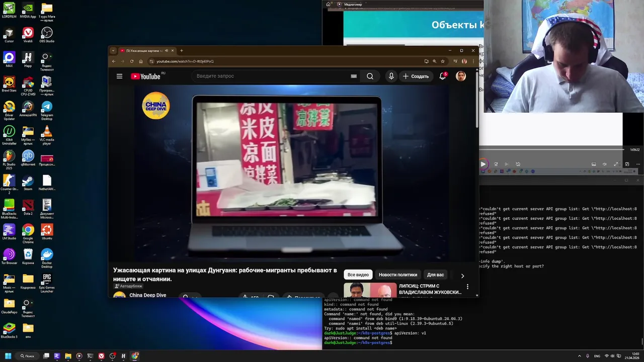Open the Cursor desktop shortcut

point(9,35)
